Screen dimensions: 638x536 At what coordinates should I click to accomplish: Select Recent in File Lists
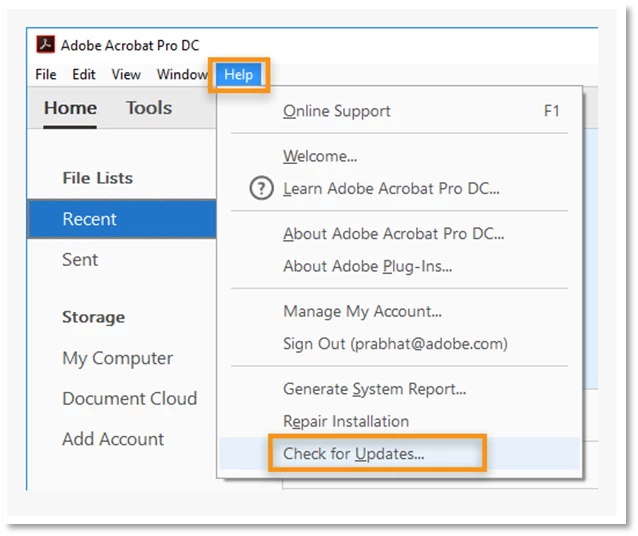(122, 219)
